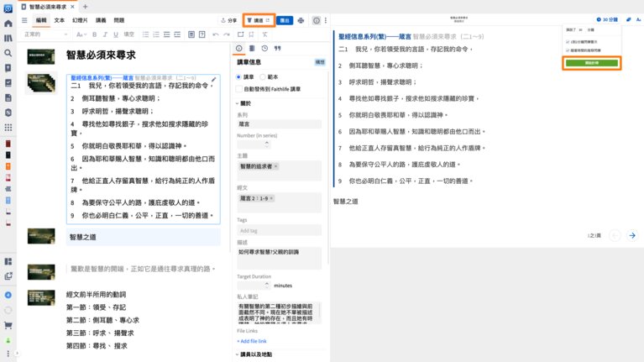The height and width of the screenshot is (362, 644).
Task: Click the 系列 series input field
Action: tap(280, 123)
